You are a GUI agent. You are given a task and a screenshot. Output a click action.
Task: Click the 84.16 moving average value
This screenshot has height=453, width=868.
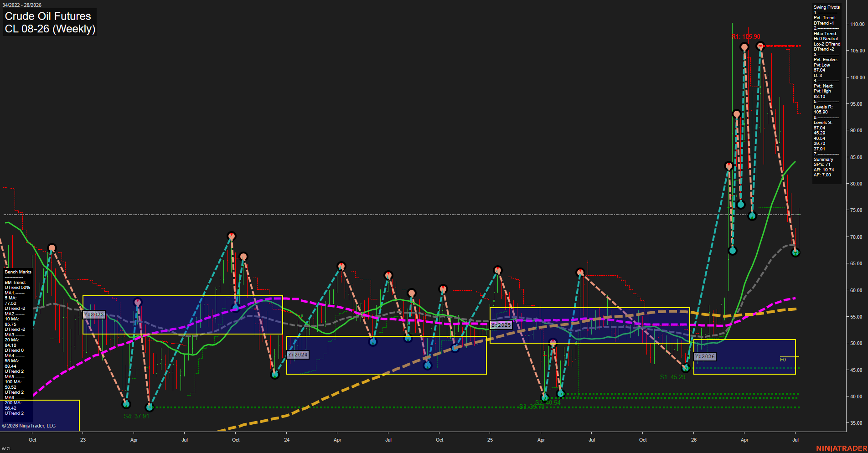point(10,345)
